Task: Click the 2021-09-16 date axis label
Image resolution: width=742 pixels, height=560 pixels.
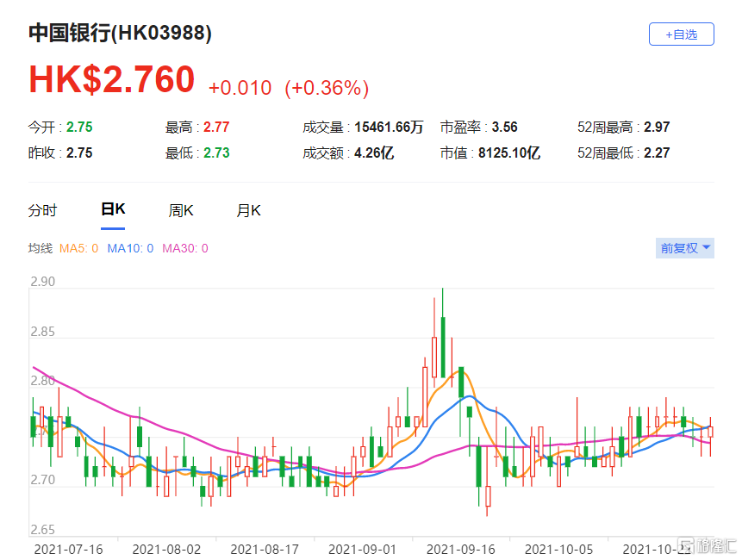Action: coord(462,548)
